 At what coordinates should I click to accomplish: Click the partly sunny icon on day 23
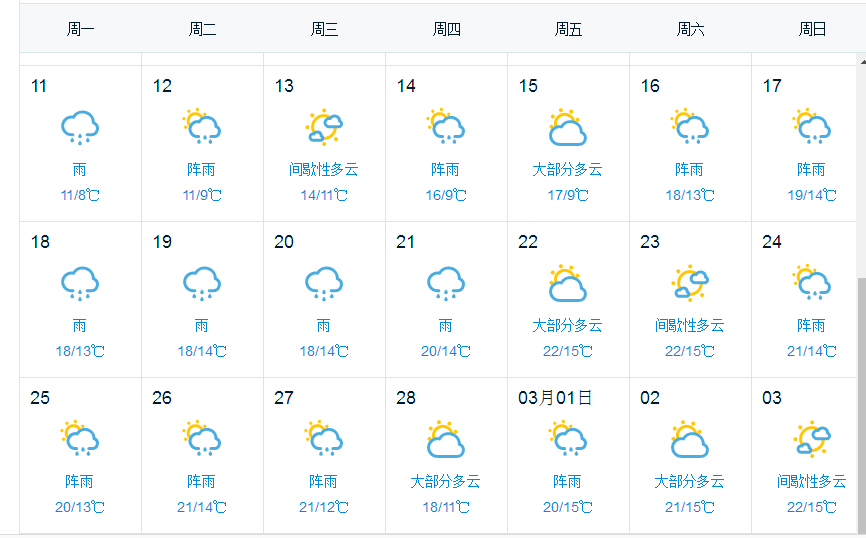tap(690, 283)
